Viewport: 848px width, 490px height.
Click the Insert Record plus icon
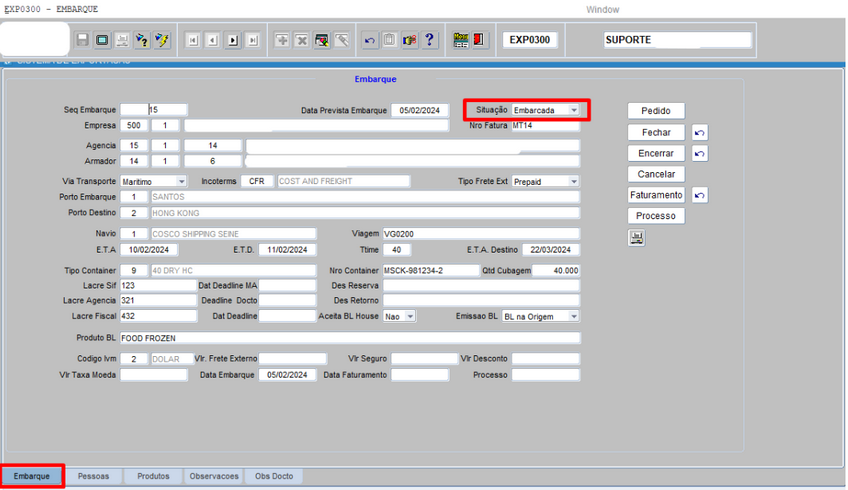(x=282, y=40)
